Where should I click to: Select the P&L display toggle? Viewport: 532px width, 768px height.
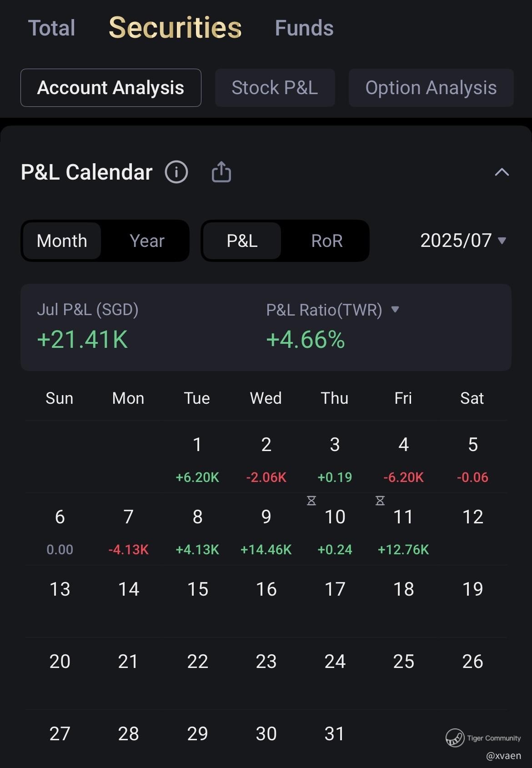pos(242,241)
